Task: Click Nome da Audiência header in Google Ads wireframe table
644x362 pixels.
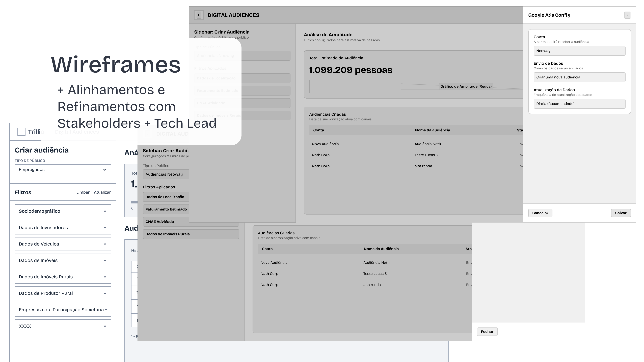Action: click(433, 130)
